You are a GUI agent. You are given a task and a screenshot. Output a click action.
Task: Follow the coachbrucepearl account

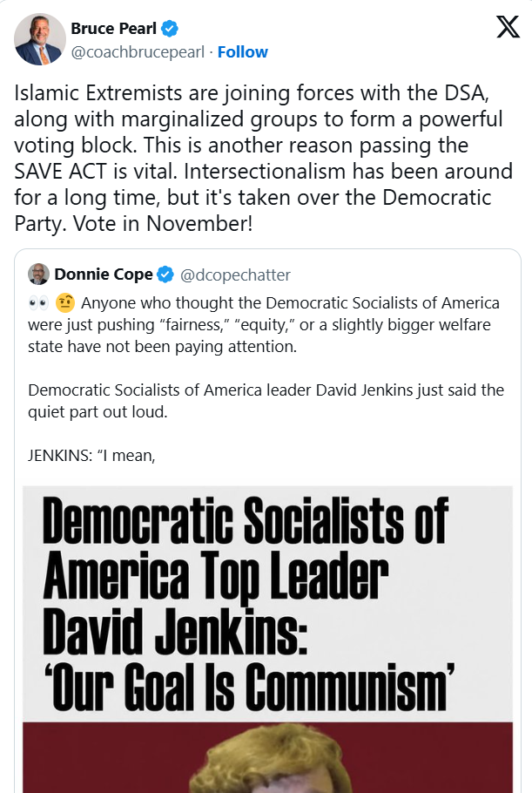coord(243,52)
